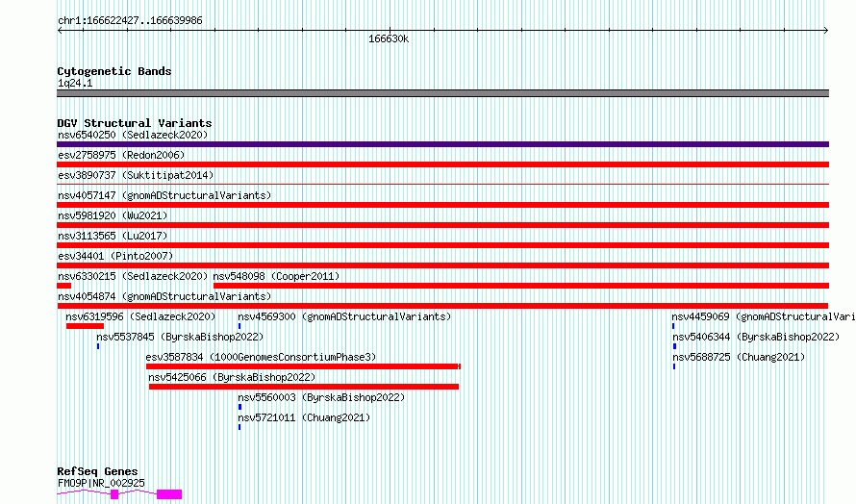This screenshot has height=504, width=856.
Task: Select the red bar under nsv5981920
Action: point(442,225)
